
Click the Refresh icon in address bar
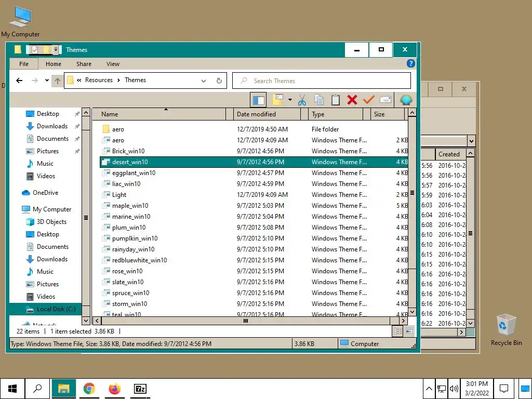219,81
